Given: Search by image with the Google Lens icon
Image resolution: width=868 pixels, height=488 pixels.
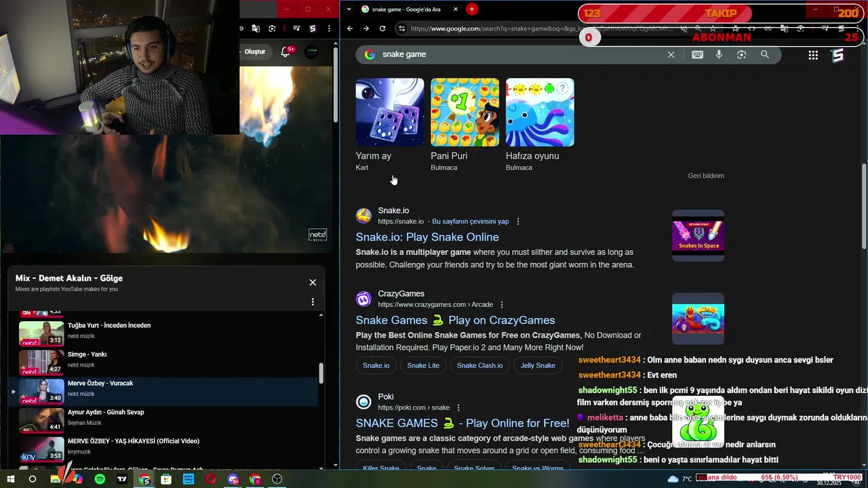Looking at the screenshot, I should pyautogui.click(x=741, y=54).
